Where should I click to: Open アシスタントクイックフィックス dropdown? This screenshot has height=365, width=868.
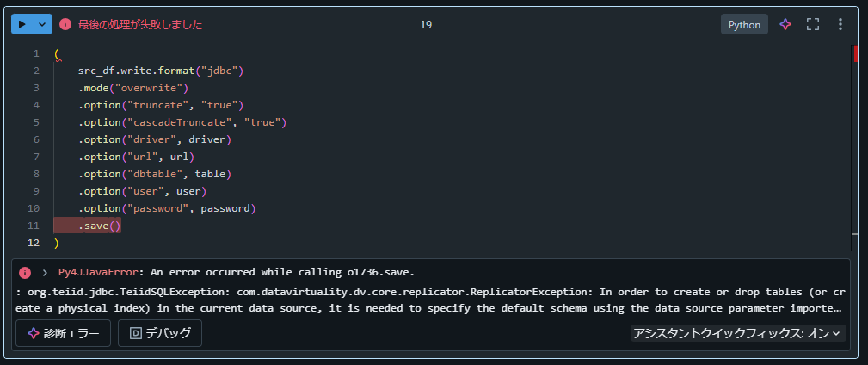click(x=738, y=333)
